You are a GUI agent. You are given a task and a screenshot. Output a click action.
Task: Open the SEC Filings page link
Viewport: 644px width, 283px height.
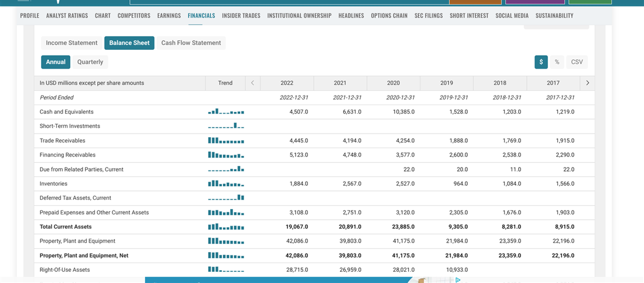click(x=429, y=15)
